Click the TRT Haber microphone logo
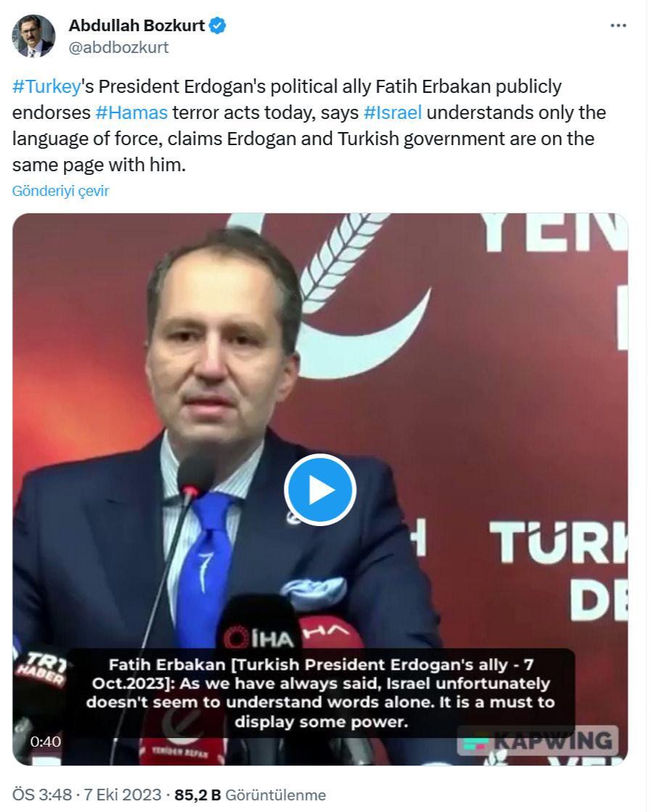This screenshot has width=658, height=812. click(x=41, y=670)
